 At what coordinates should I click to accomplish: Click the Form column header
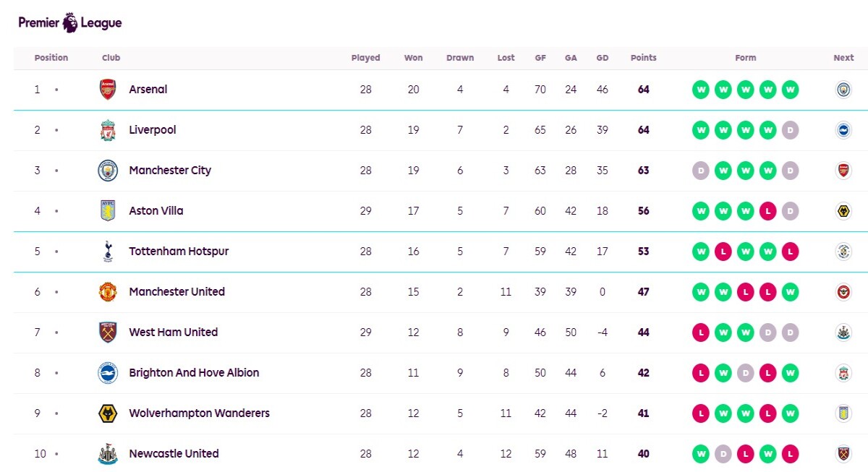[x=745, y=58]
